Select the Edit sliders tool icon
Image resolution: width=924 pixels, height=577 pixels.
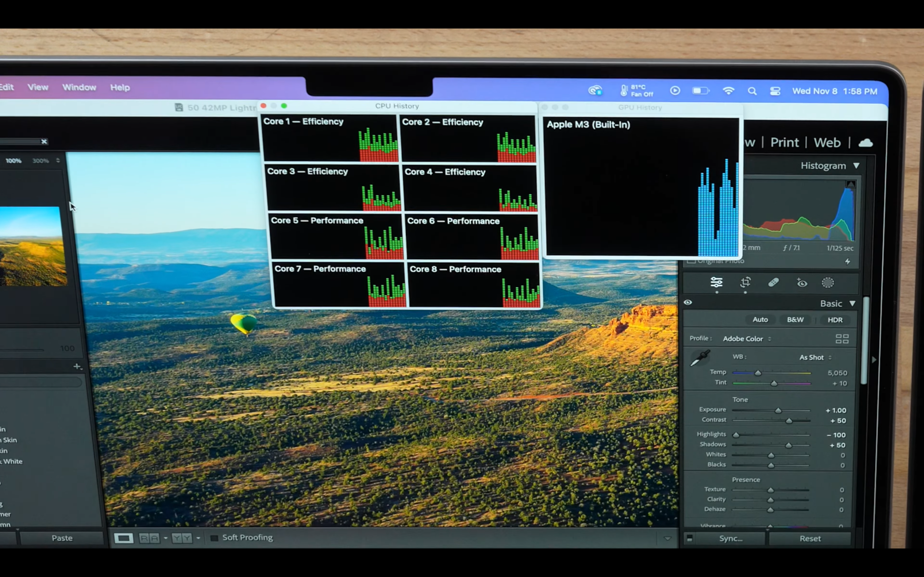[716, 282]
